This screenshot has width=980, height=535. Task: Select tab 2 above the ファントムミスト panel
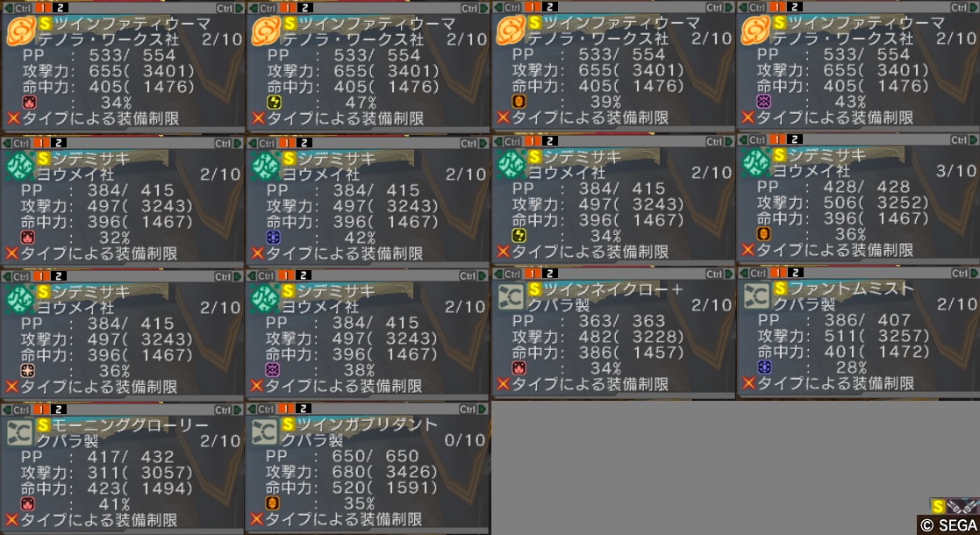pyautogui.click(x=794, y=273)
